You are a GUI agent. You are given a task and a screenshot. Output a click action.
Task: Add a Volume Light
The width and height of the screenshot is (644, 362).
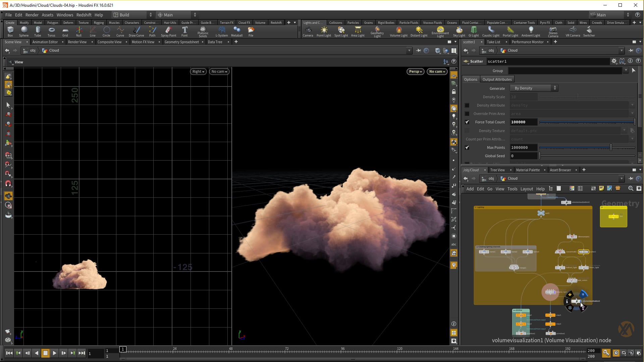coord(398,32)
